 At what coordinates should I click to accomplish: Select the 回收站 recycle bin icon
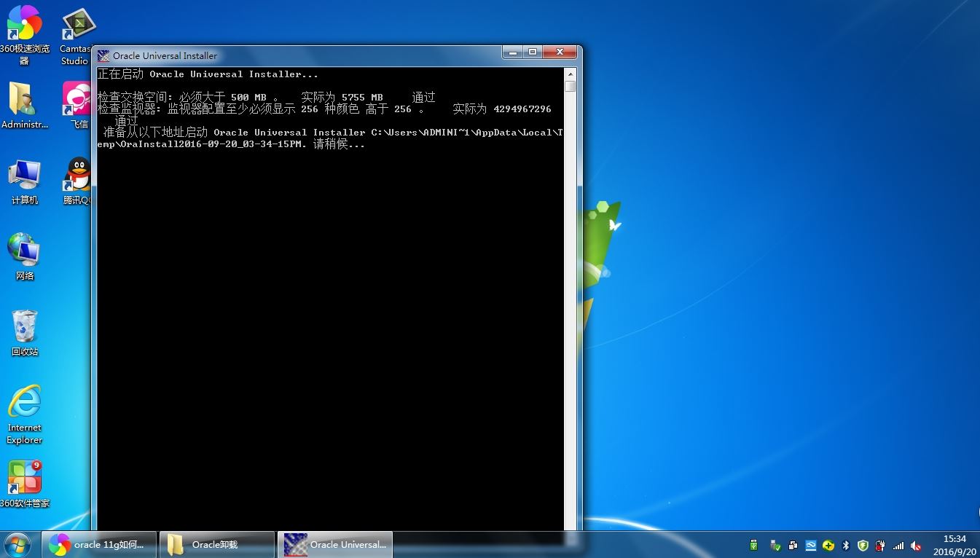tap(24, 333)
